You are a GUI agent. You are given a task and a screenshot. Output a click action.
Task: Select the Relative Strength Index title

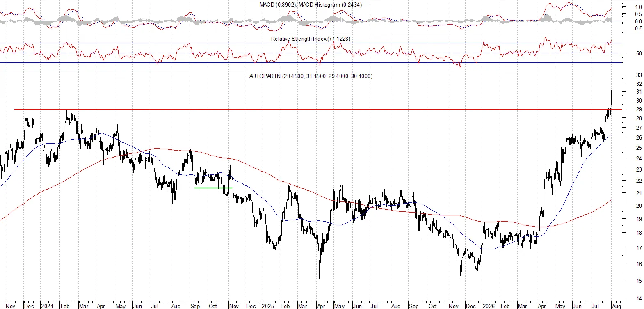(311, 39)
